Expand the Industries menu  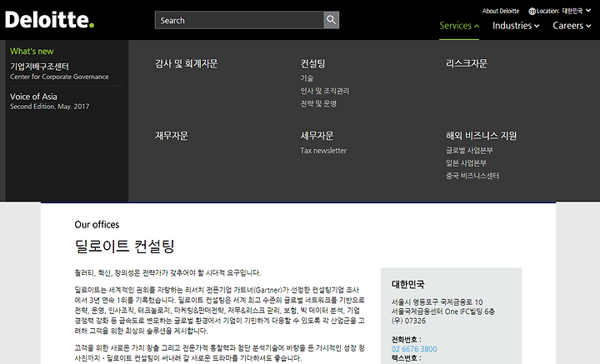(x=516, y=26)
